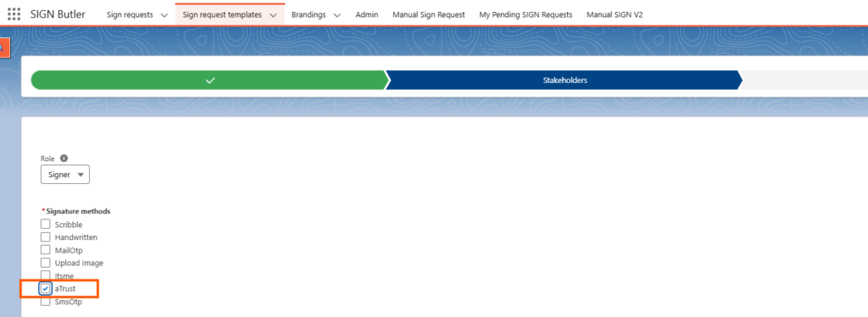868x317 pixels.
Task: Open the App Launcher grid icon
Action: [x=14, y=14]
